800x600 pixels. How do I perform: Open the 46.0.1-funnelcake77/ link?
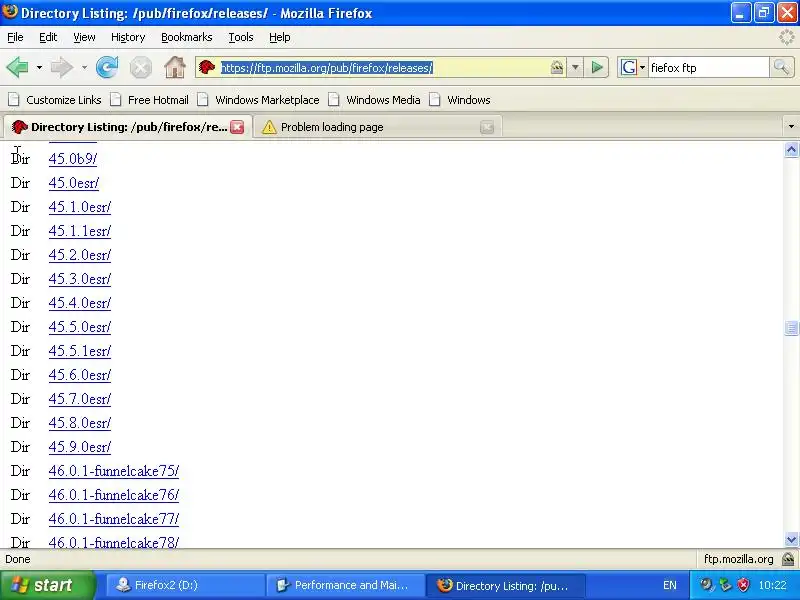(x=114, y=518)
